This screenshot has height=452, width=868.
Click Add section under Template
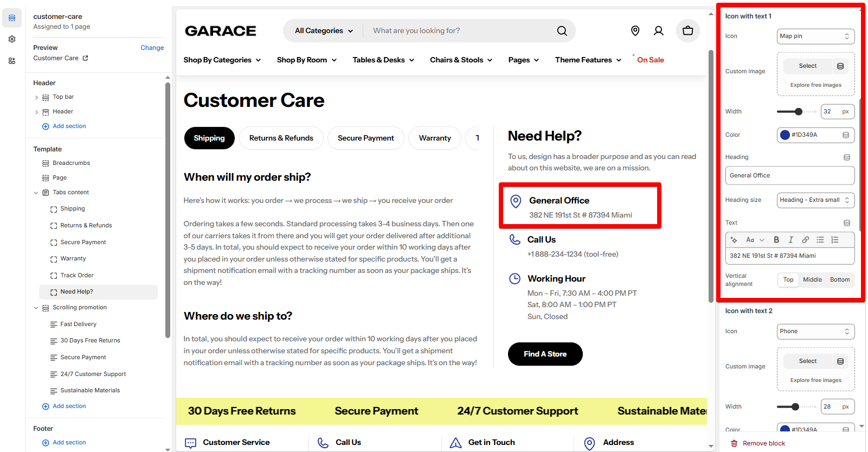64,406
